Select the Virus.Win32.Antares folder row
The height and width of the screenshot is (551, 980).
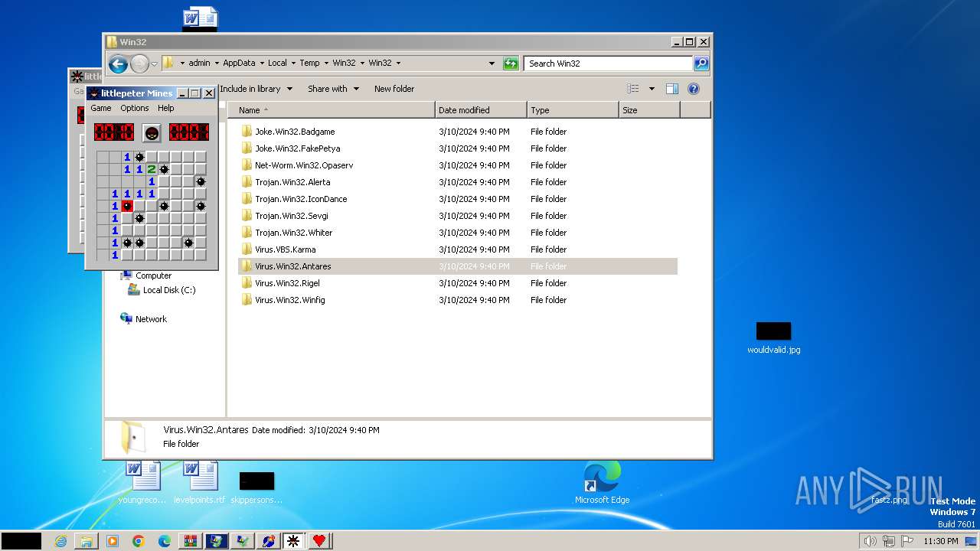tap(458, 266)
